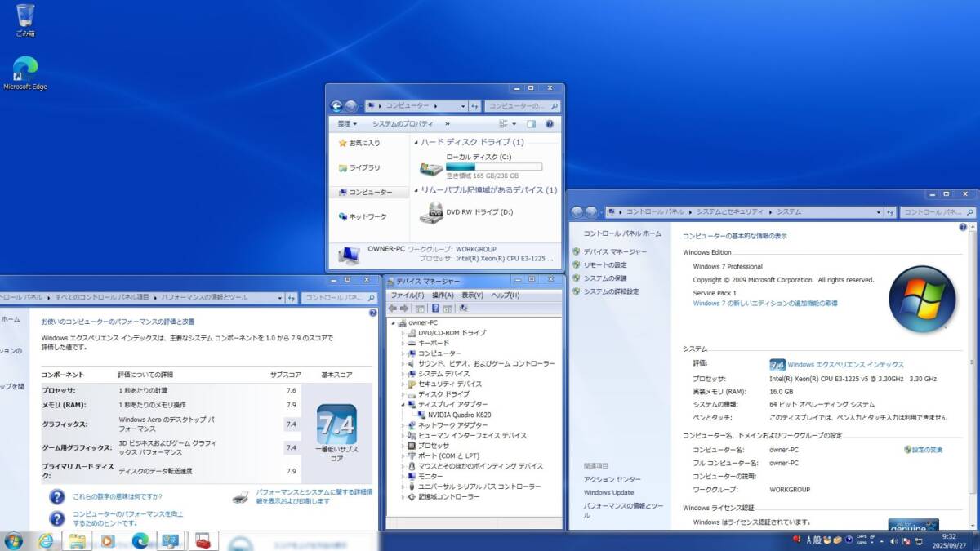
Task: Click the Internet Explorer taskbar icon
Action: 45,540
